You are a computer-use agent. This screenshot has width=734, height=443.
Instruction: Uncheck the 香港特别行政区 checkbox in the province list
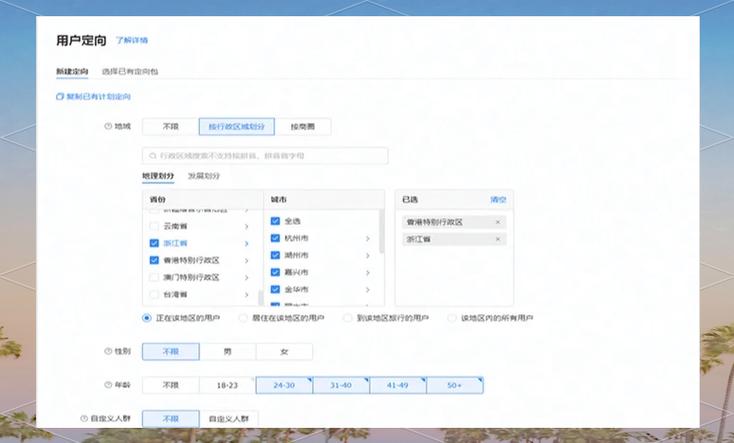(154, 260)
